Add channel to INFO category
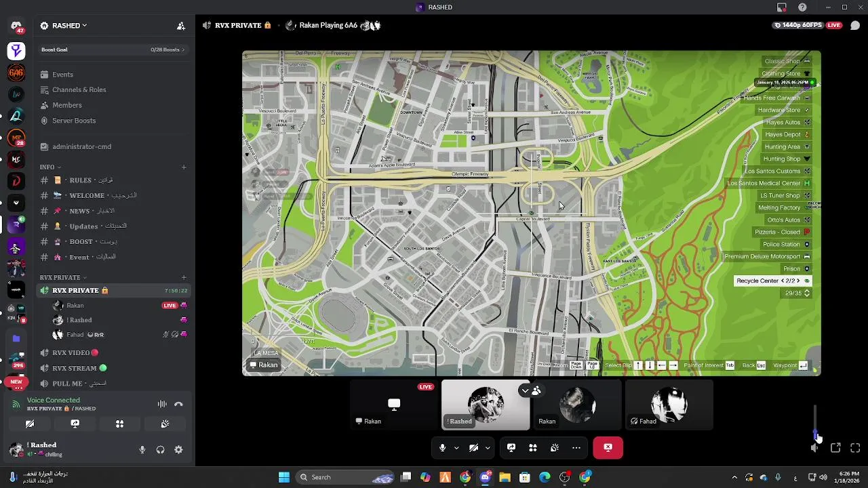Screen dimensions: 868x488 click(x=184, y=167)
